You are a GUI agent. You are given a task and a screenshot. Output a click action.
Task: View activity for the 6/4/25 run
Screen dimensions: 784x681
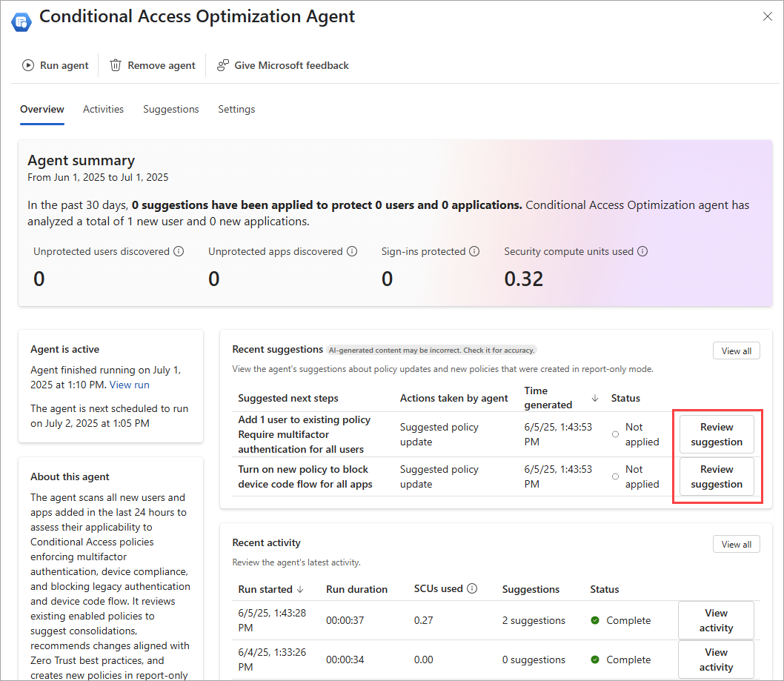coord(716,660)
